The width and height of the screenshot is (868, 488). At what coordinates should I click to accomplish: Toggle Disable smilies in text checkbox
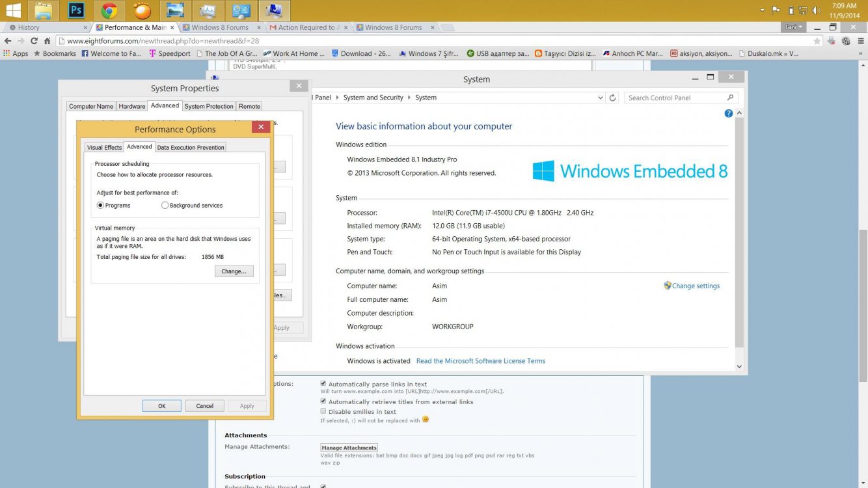point(323,411)
